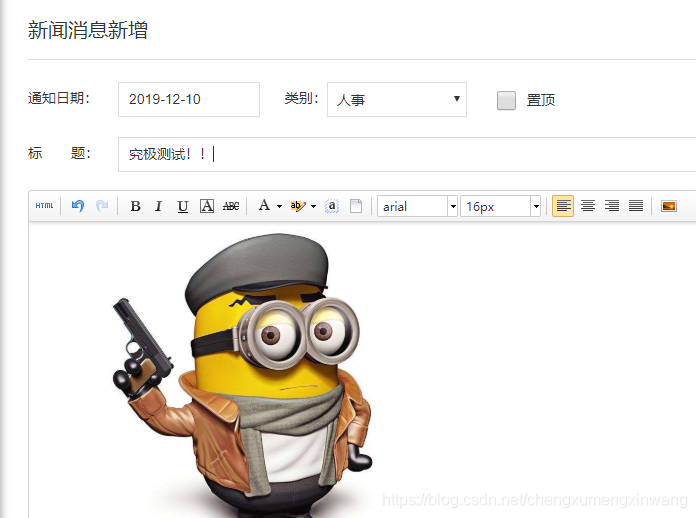Screen dimensions: 696x518
Task: Click the 通知日期 date field
Action: pyautogui.click(x=189, y=99)
